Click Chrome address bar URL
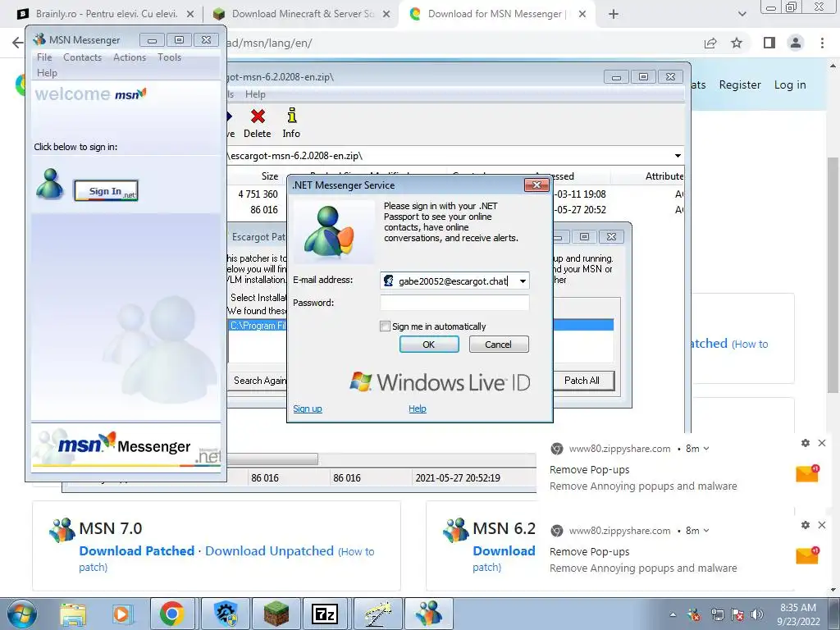The height and width of the screenshot is (630, 840). click(268, 43)
